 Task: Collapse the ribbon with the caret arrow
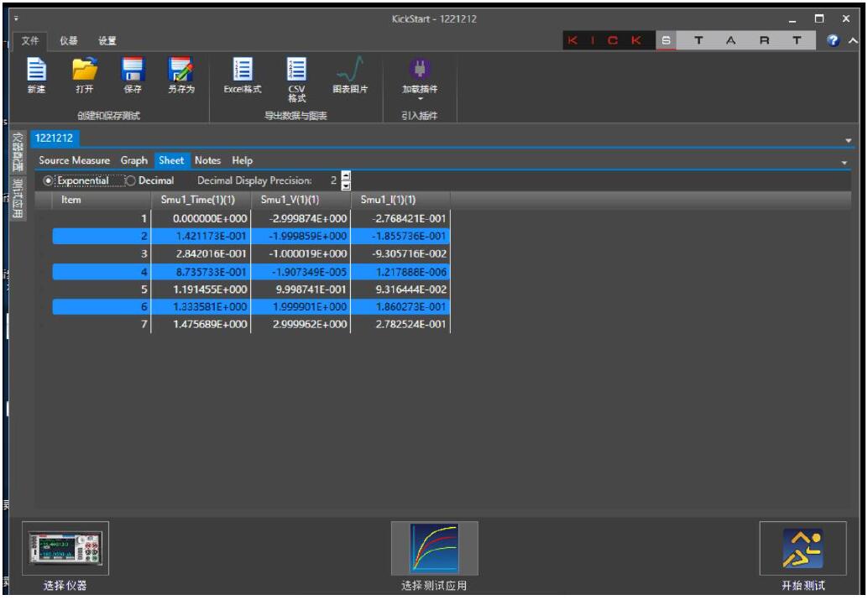(855, 41)
